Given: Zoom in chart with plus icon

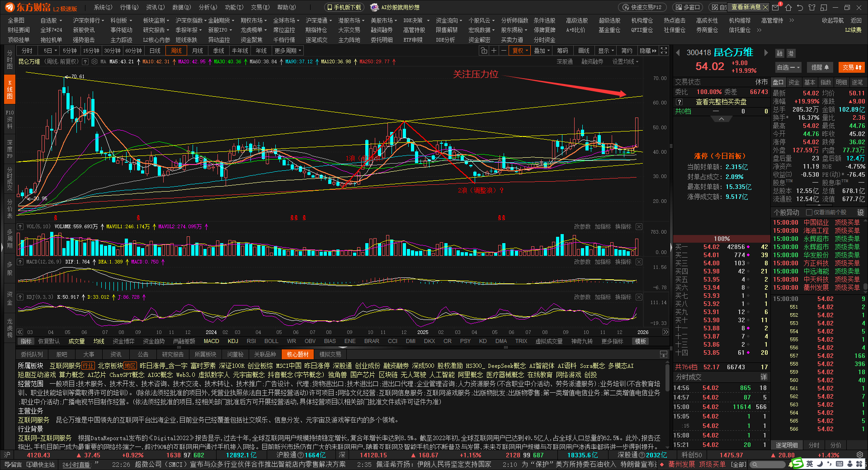Looking at the screenshot, I should pyautogui.click(x=494, y=51).
